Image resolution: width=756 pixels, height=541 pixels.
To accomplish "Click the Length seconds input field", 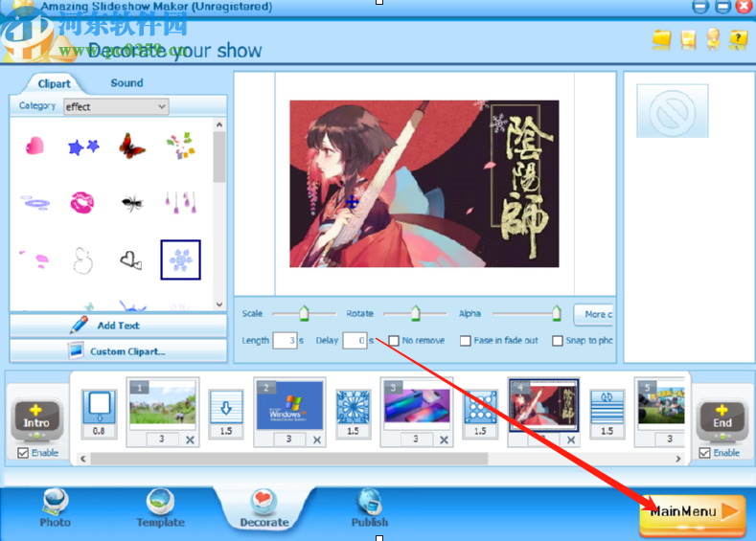I will pos(285,341).
